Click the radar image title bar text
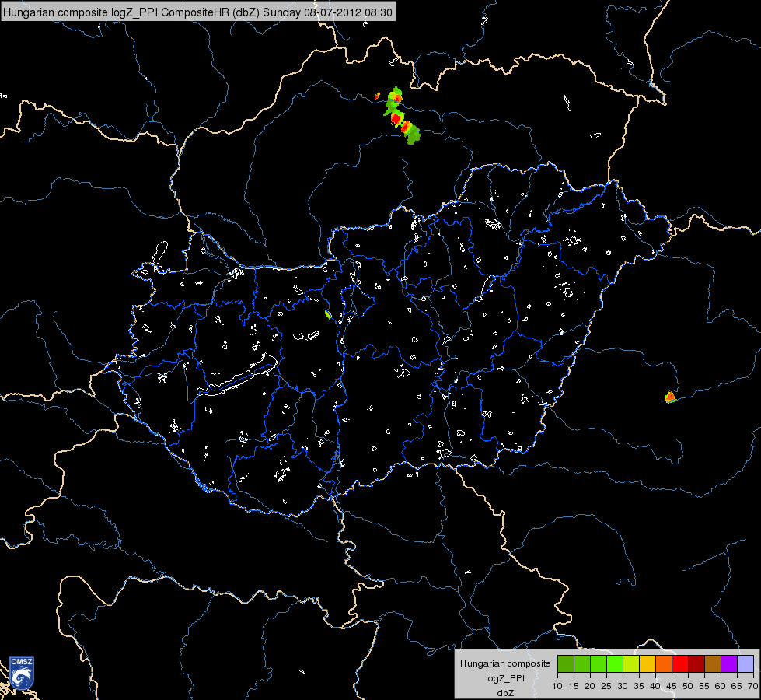This screenshot has height=700, width=761. 197,12
